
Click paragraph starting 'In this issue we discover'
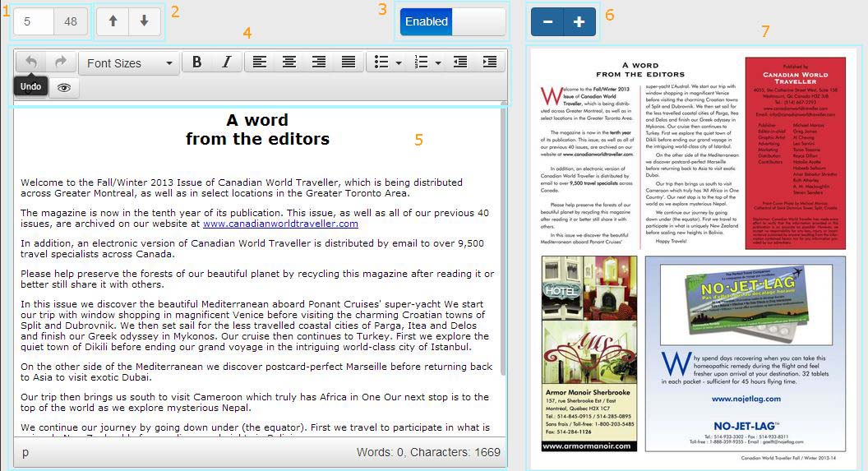[255, 326]
